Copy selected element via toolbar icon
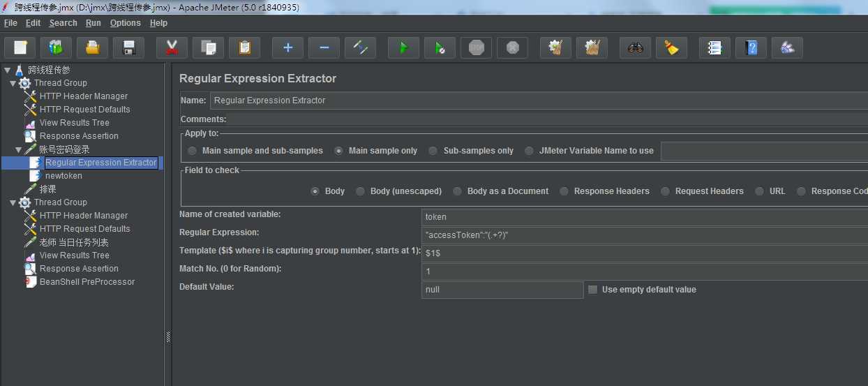 [x=208, y=47]
